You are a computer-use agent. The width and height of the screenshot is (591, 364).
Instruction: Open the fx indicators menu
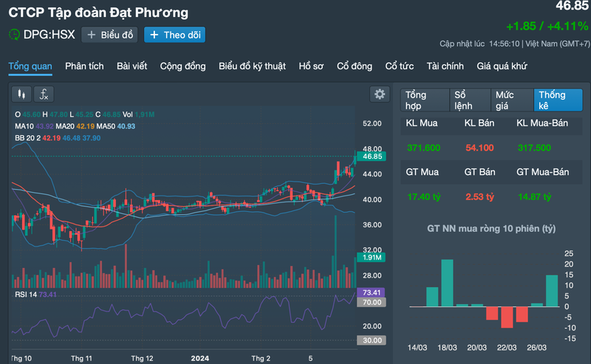[44, 95]
